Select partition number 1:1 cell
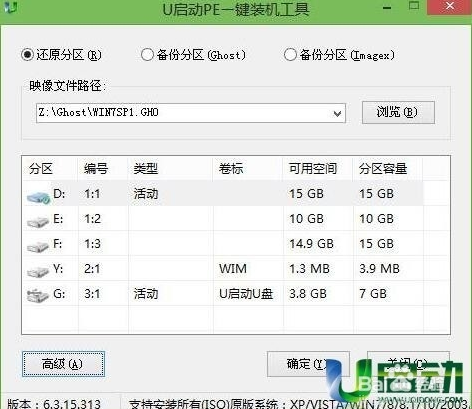472x409 pixels. click(x=92, y=194)
